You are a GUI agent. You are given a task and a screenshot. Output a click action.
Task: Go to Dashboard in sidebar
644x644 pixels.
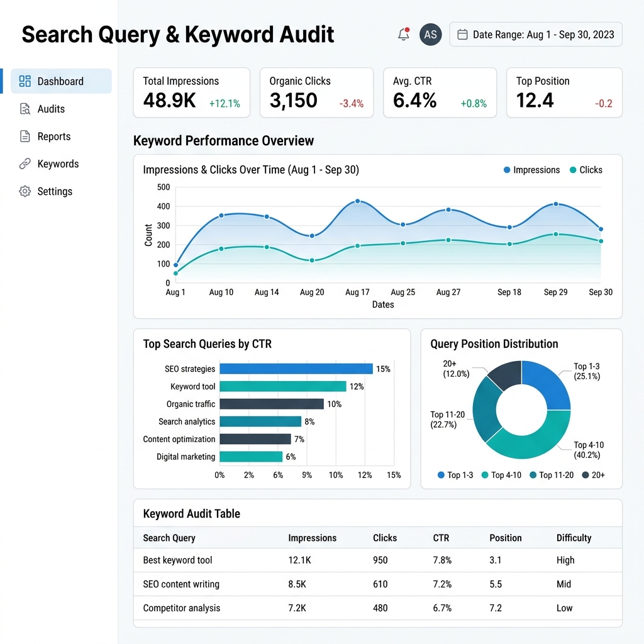pos(61,81)
